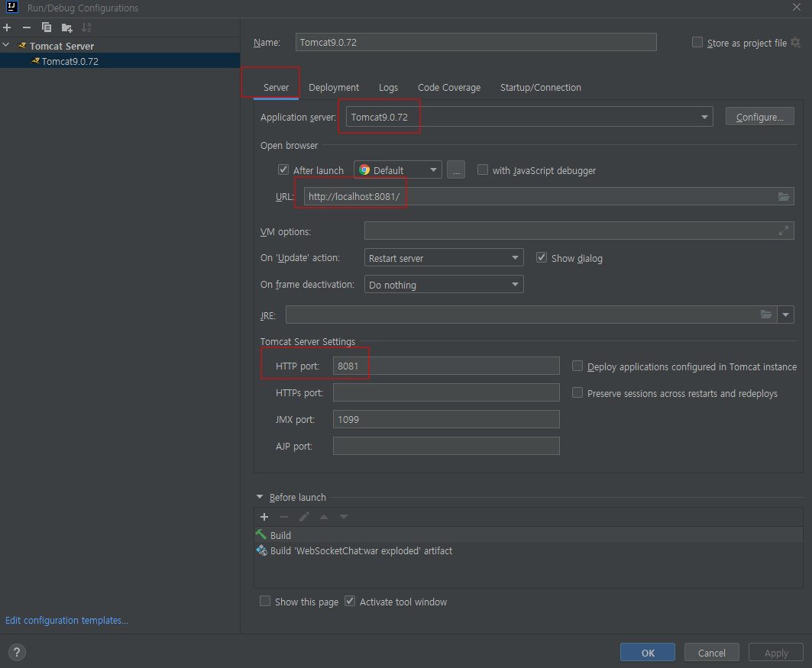The width and height of the screenshot is (812, 668).
Task: Toggle Show this page checkbox
Action: (x=265, y=601)
